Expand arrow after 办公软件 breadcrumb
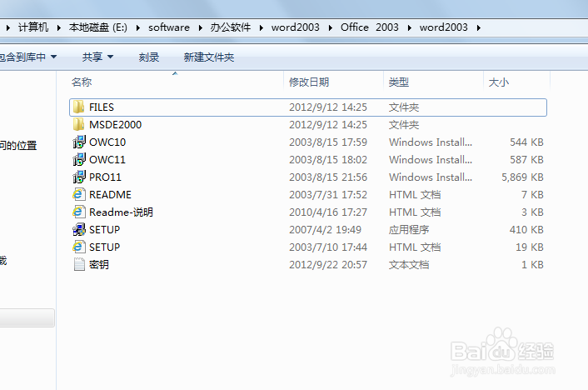The height and width of the screenshot is (390, 588). pyautogui.click(x=262, y=27)
